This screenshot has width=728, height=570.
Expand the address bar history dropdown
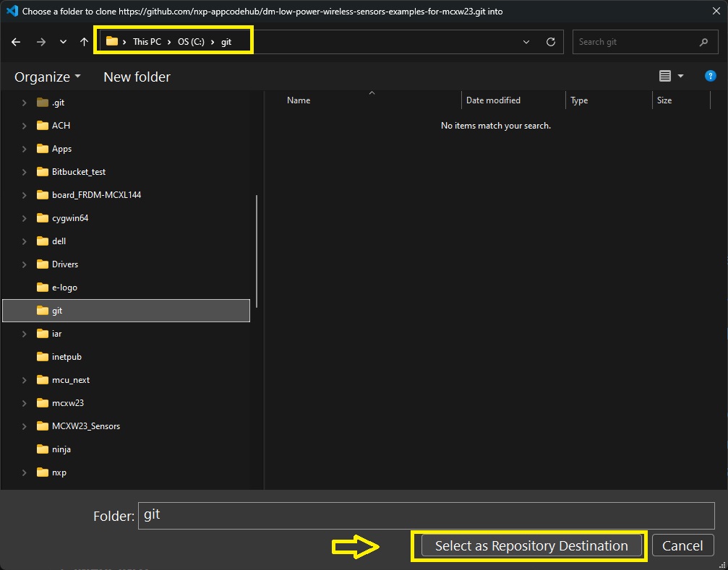(x=526, y=42)
